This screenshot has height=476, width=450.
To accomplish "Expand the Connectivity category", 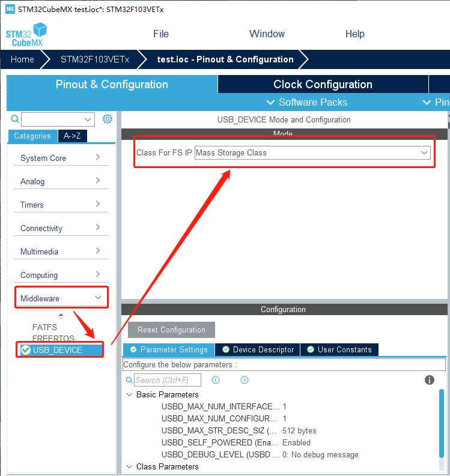I will point(61,228).
